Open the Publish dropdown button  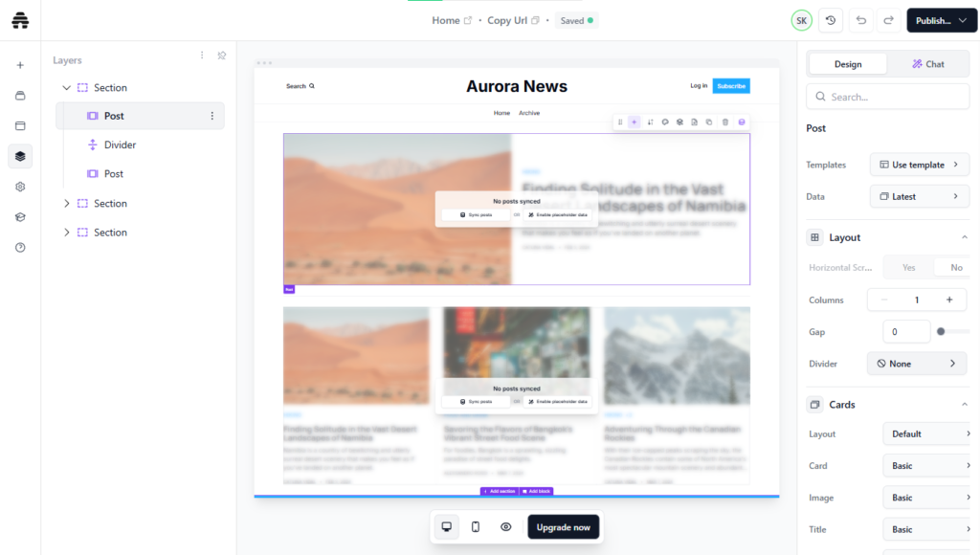(x=942, y=20)
